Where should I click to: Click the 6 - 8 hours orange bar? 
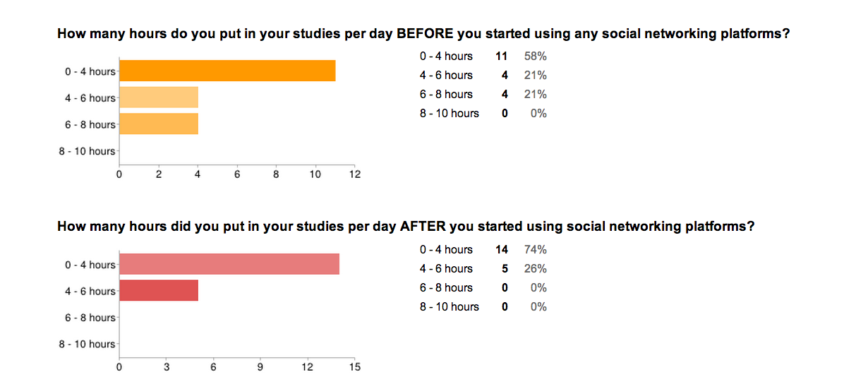pyautogui.click(x=159, y=124)
